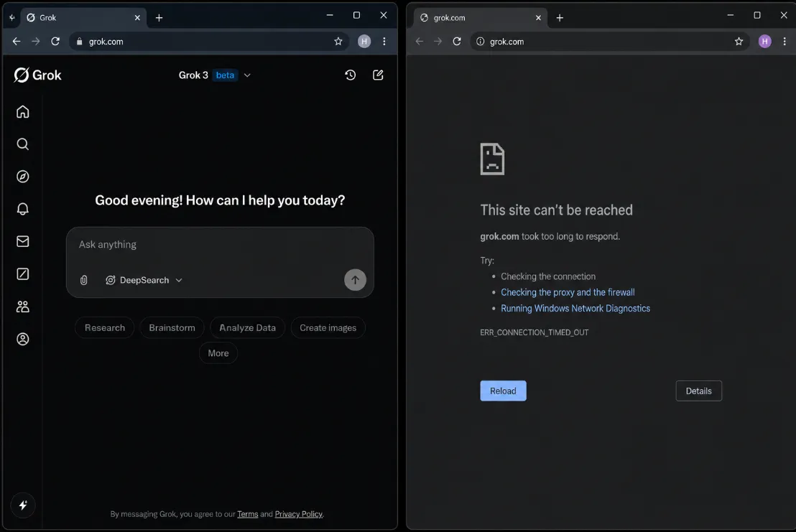This screenshot has height=532, width=796.
Task: Reload the page in right browser toolbar
Action: [457, 42]
